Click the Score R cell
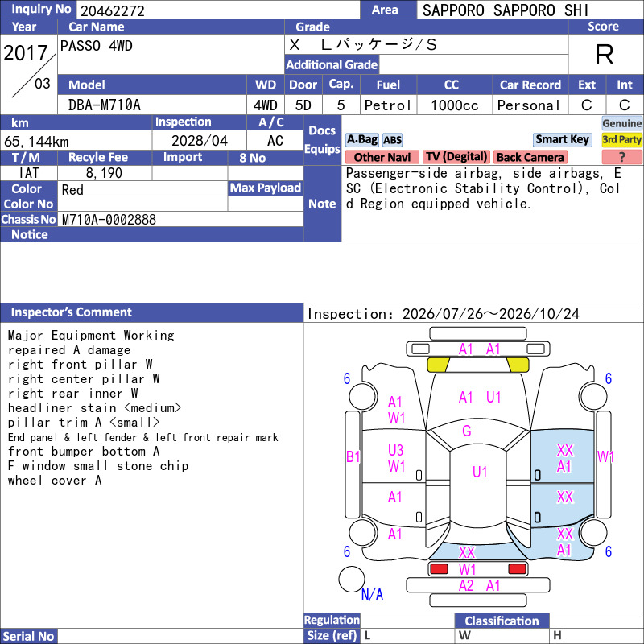Image resolution: width=644 pixels, height=644 pixels. pos(605,54)
